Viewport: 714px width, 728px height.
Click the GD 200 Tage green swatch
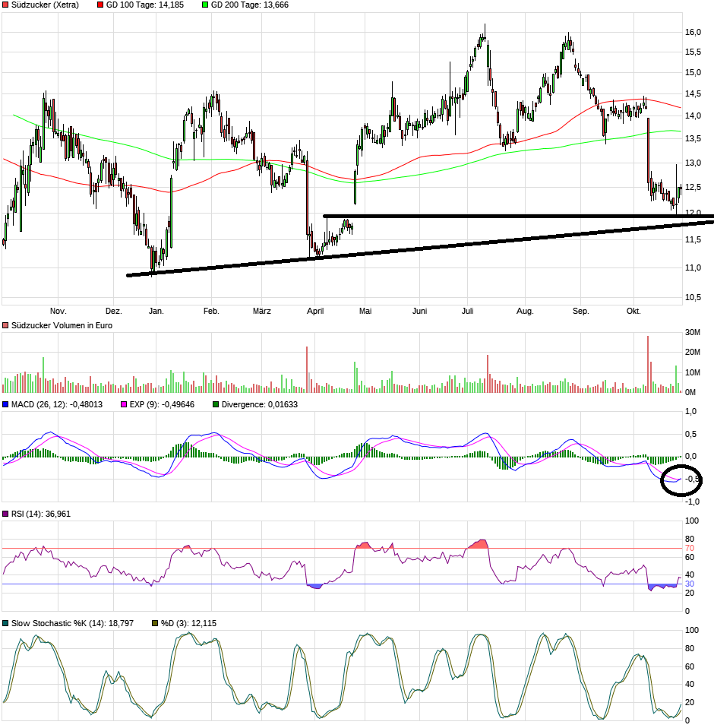(205, 5)
